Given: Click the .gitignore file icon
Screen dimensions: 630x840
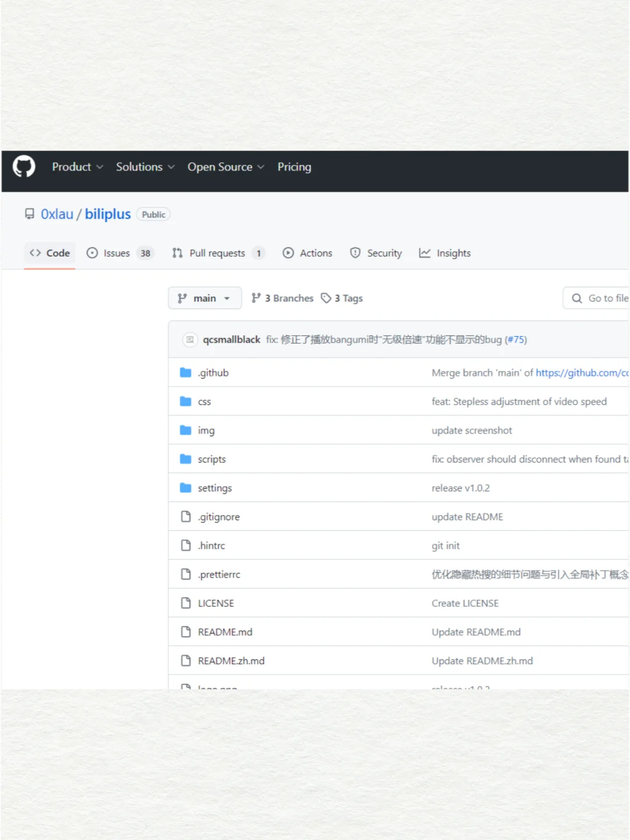Looking at the screenshot, I should (185, 516).
